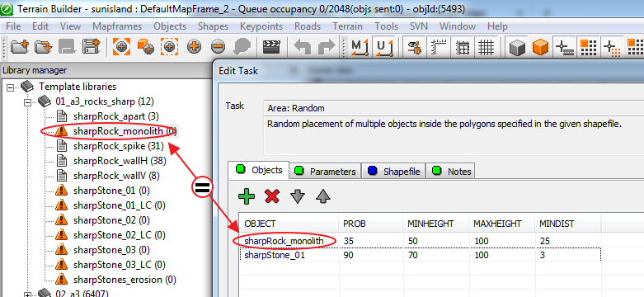Click PROB value 35 for sharpRock_monolith
This screenshot has width=644, height=297.
pos(349,241)
